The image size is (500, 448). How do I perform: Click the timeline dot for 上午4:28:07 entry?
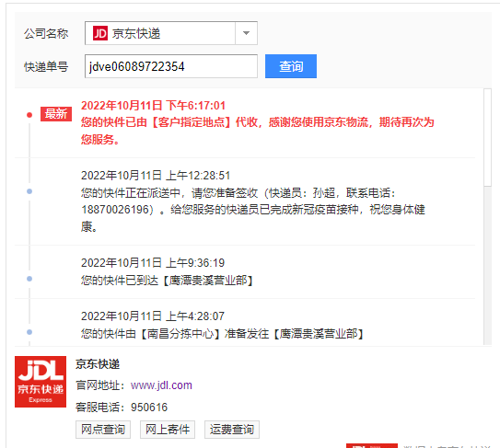pyautogui.click(x=29, y=332)
